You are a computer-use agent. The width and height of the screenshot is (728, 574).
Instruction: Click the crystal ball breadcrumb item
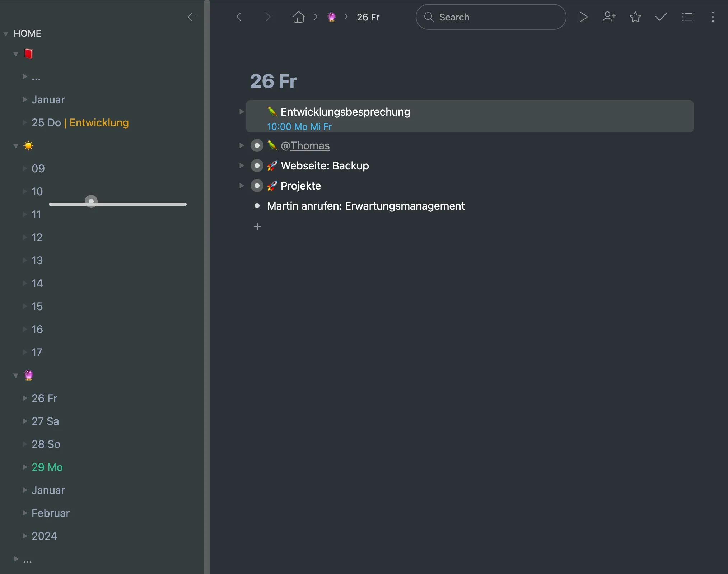point(331,17)
